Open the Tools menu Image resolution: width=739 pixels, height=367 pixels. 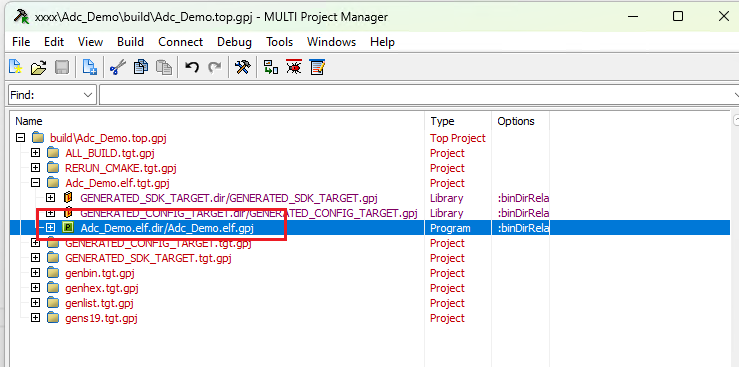point(279,42)
